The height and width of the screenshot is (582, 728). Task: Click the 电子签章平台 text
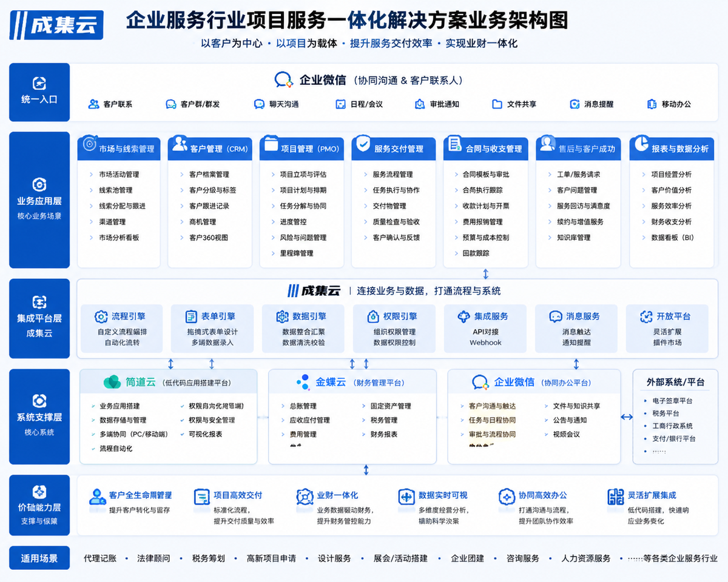pyautogui.click(x=672, y=401)
